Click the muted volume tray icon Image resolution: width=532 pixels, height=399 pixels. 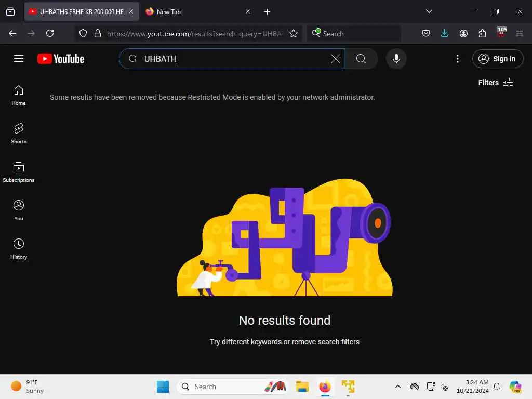tap(445, 387)
